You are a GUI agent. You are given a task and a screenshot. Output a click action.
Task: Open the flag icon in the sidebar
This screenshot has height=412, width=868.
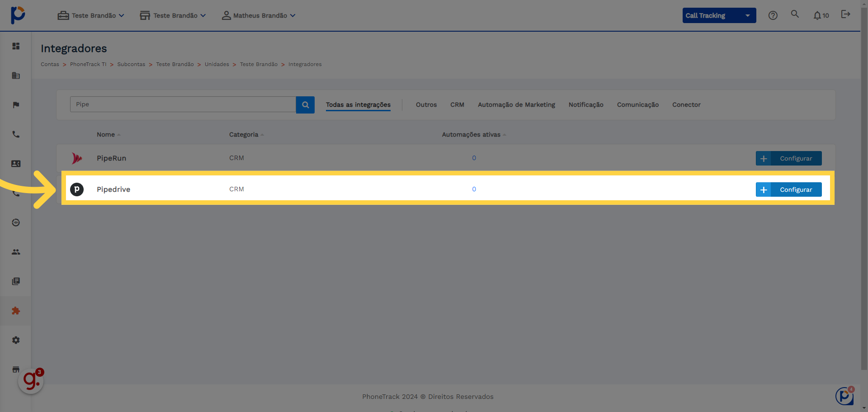pos(16,105)
